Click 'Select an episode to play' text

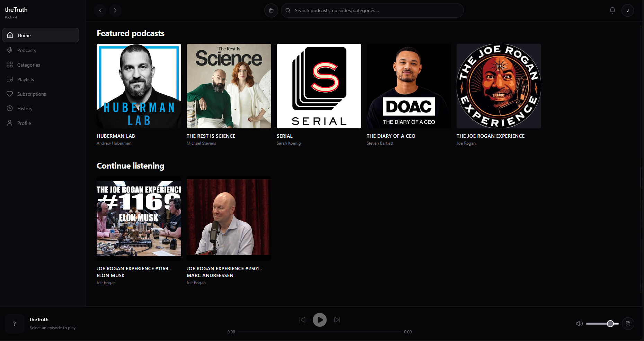(53, 328)
